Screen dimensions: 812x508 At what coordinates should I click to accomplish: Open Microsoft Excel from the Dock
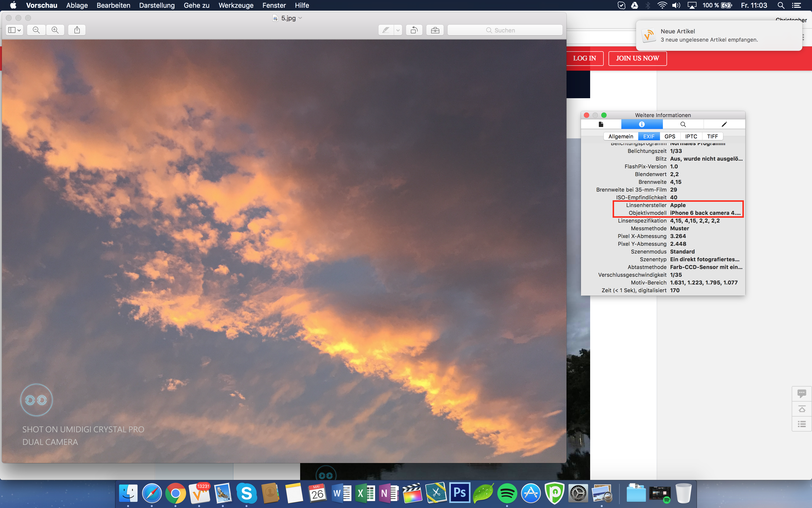365,493
